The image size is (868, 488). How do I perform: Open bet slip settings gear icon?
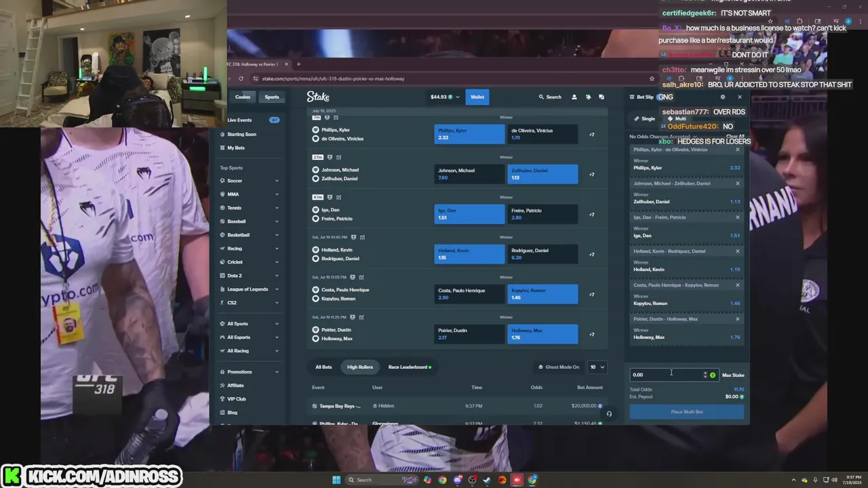(722, 97)
